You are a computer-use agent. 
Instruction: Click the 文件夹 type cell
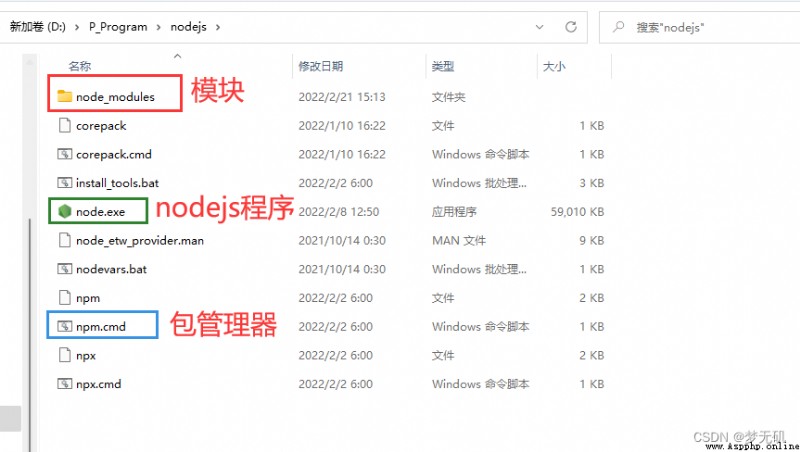point(448,97)
